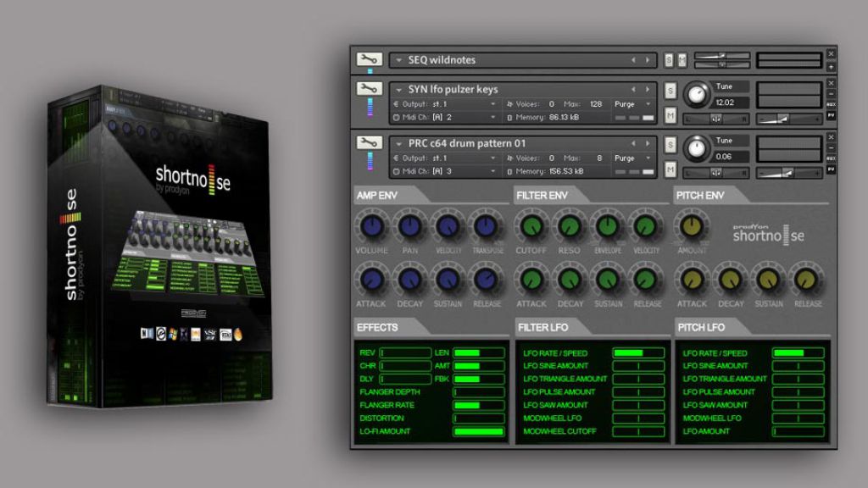
Task: Select the FILTER LFO section header
Action: (543, 328)
